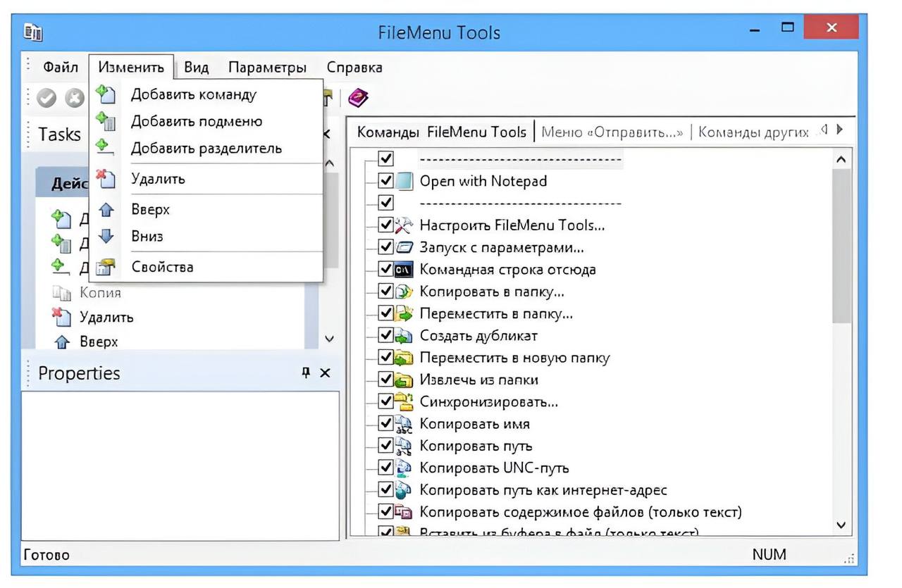This screenshot has height=588, width=902.
Task: Click the icon for Копировать UNC-путь
Action: click(404, 468)
